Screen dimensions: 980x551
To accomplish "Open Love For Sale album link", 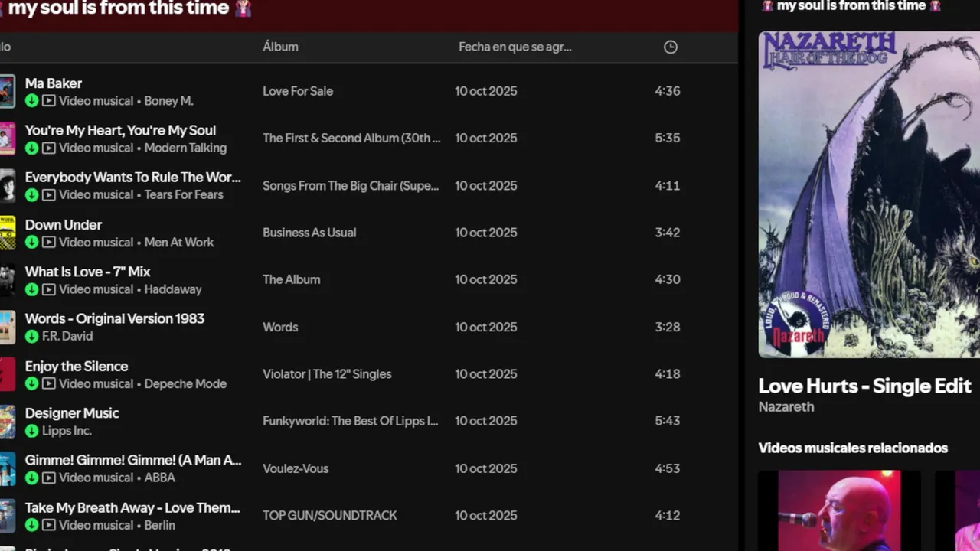I will 298,91.
